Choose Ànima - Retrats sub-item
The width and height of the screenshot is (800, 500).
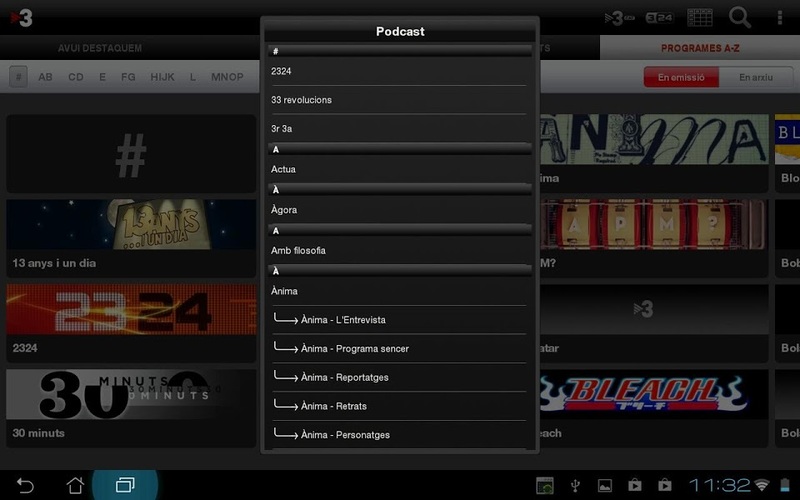pyautogui.click(x=399, y=406)
